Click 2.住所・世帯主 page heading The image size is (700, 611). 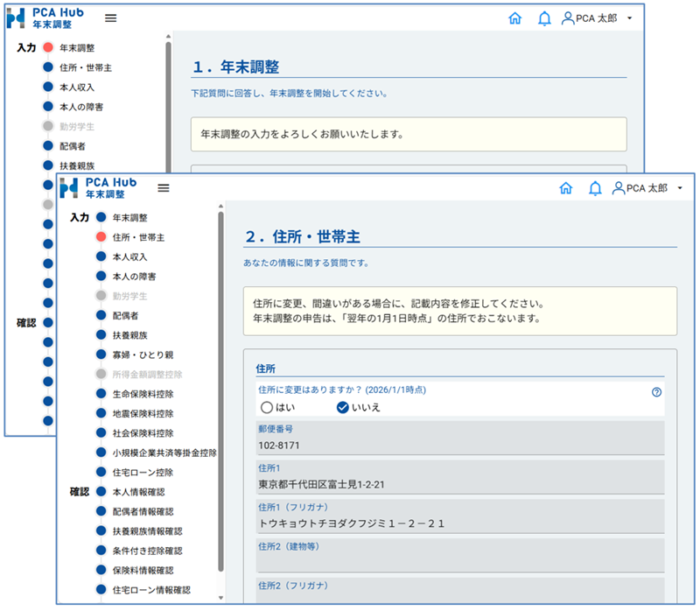[x=303, y=236]
